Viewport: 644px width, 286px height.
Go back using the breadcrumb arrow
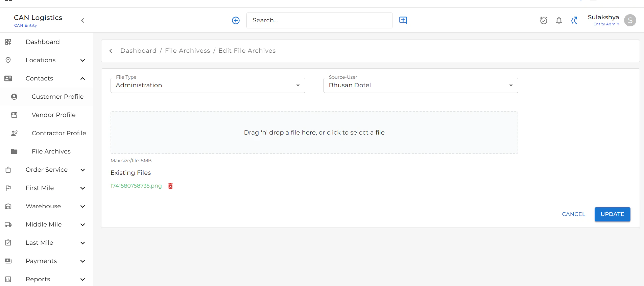point(111,51)
